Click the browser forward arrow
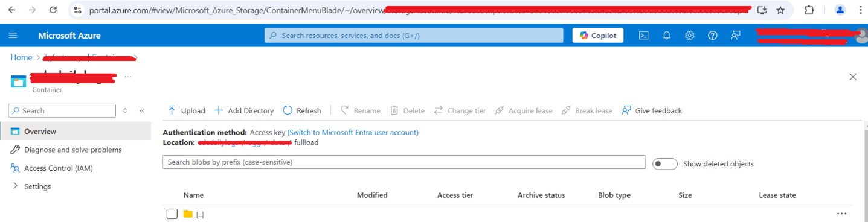The width and height of the screenshot is (868, 222). pyautogui.click(x=33, y=10)
